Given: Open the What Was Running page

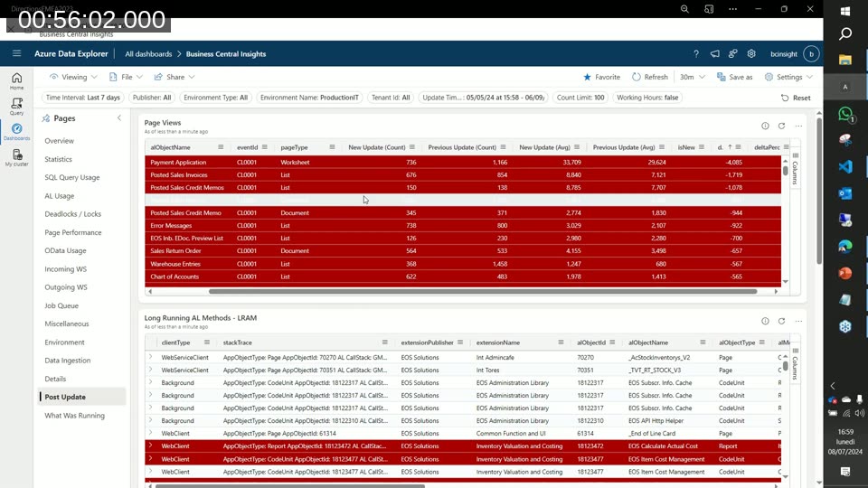Looking at the screenshot, I should click(74, 415).
